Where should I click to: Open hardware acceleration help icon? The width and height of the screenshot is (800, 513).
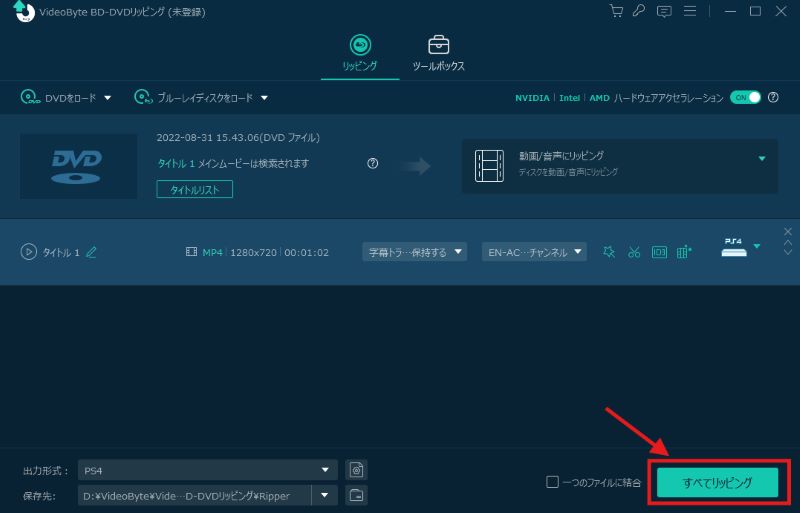[x=773, y=97]
